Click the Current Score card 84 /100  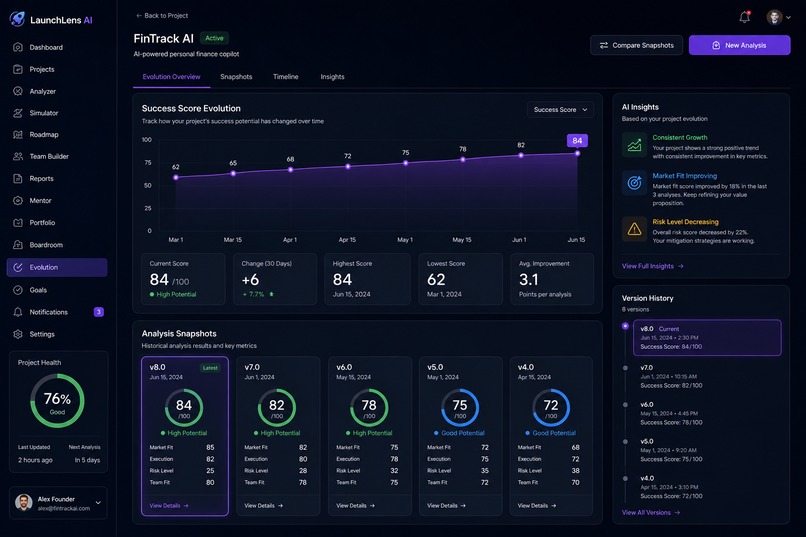coord(183,279)
